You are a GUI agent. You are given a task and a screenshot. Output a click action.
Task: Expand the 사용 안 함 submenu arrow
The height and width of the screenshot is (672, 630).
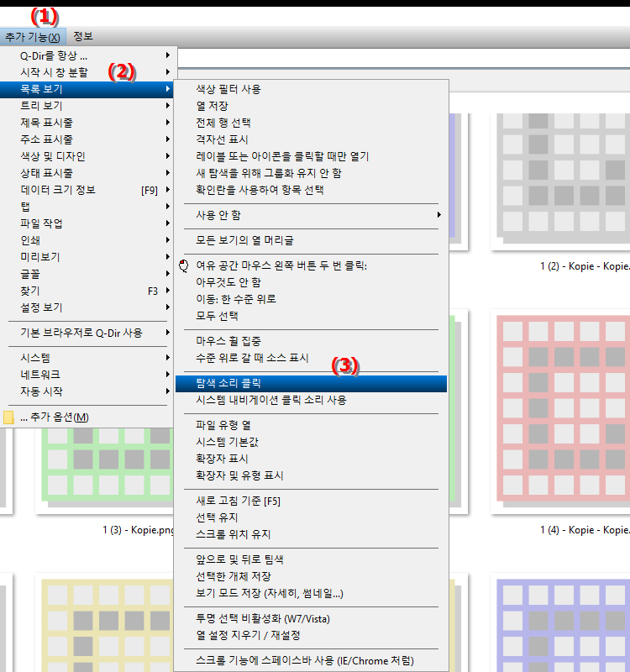[x=438, y=215]
